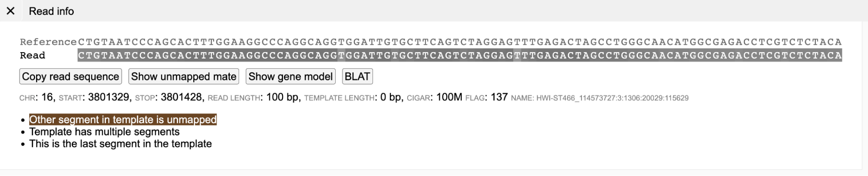Image resolution: width=868 pixels, height=176 pixels.
Task: Click the CHR value 16
Action: coord(48,97)
